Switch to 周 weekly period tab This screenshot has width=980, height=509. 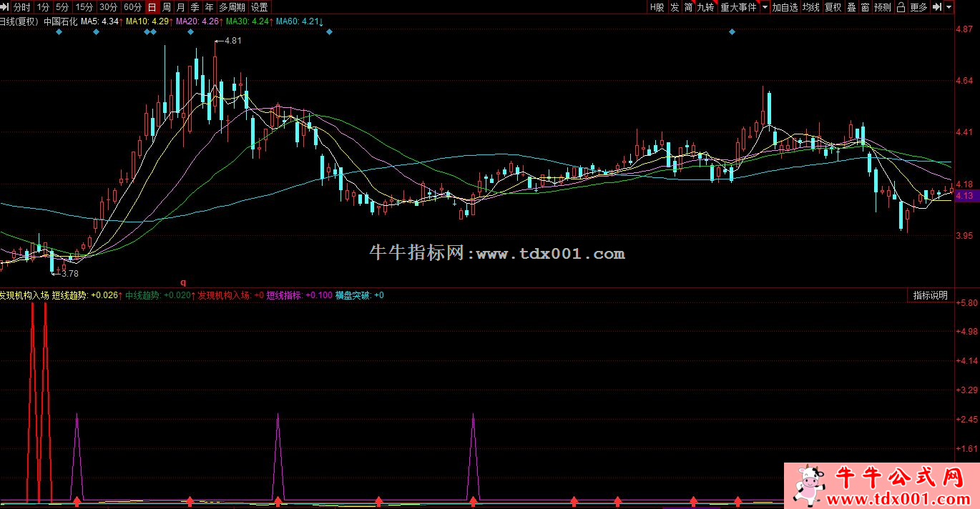pyautogui.click(x=167, y=7)
